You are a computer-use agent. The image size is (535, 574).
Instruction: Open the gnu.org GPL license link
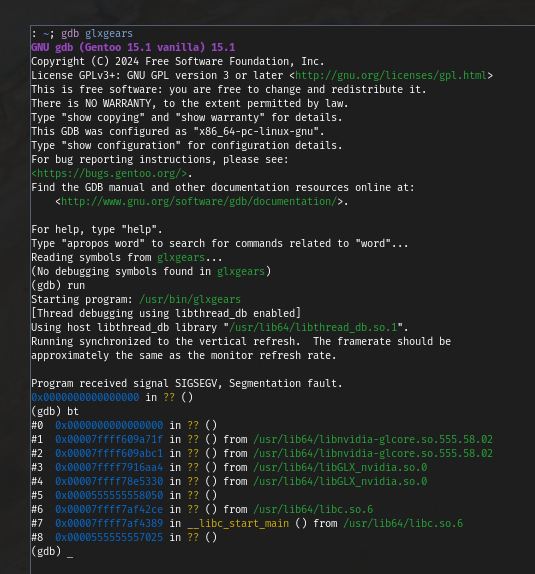391,75
